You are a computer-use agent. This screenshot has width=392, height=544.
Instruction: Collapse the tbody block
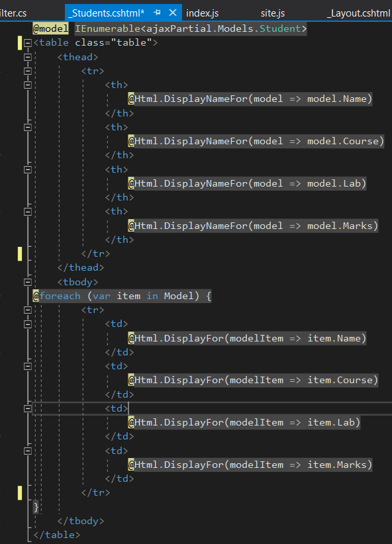coord(28,282)
